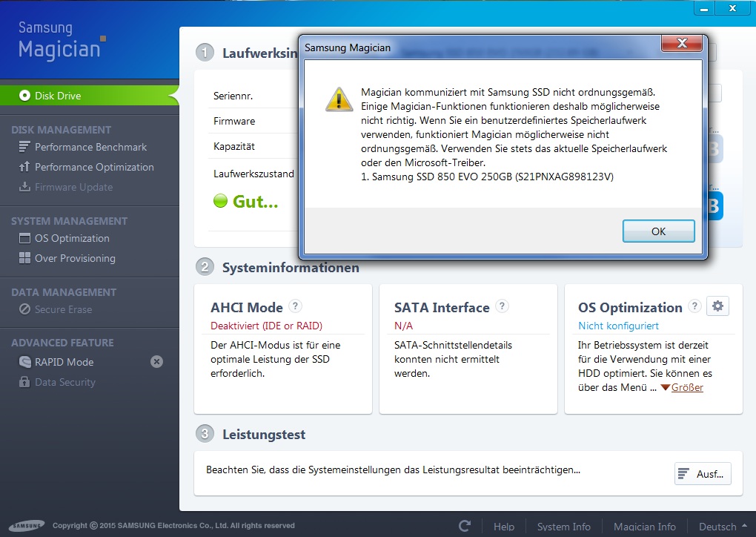756x537 pixels.
Task: Click the Performance Benchmark bars icon
Action: coord(24,147)
